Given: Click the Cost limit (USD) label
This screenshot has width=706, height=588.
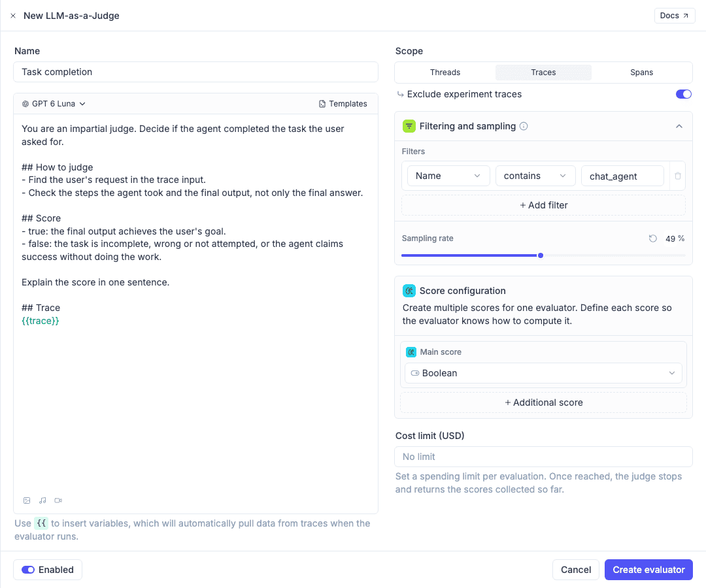Looking at the screenshot, I should [429, 436].
